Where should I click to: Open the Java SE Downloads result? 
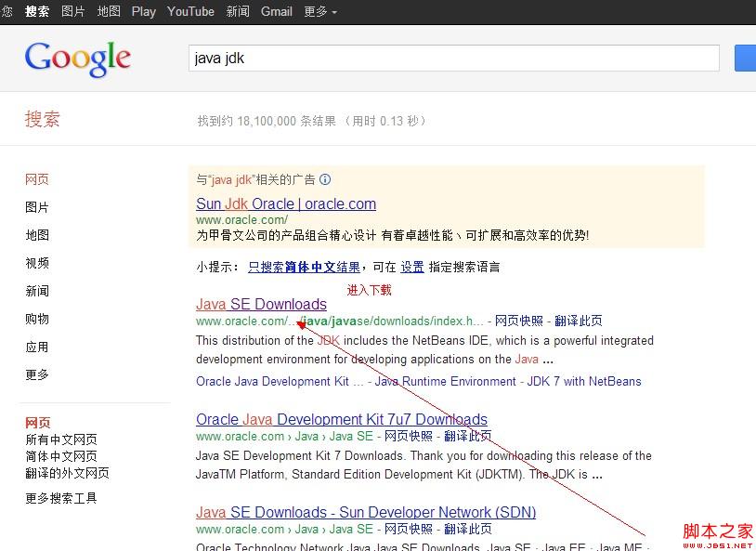[x=261, y=305]
